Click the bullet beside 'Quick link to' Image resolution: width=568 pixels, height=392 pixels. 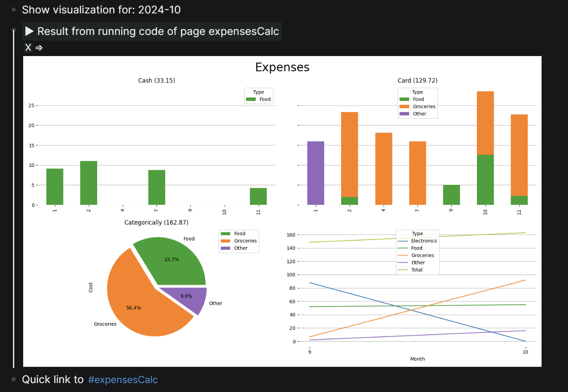pos(14,379)
